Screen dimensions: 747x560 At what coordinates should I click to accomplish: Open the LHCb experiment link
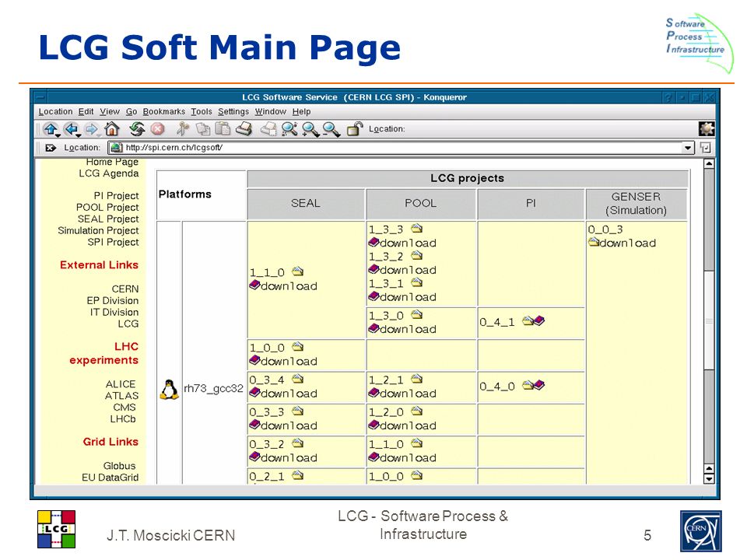[x=123, y=419]
